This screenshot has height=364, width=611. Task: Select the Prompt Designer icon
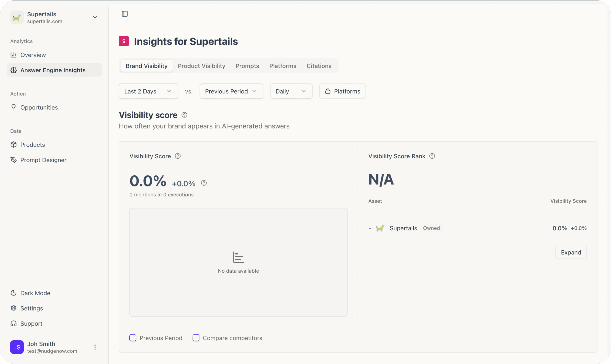[x=14, y=160]
